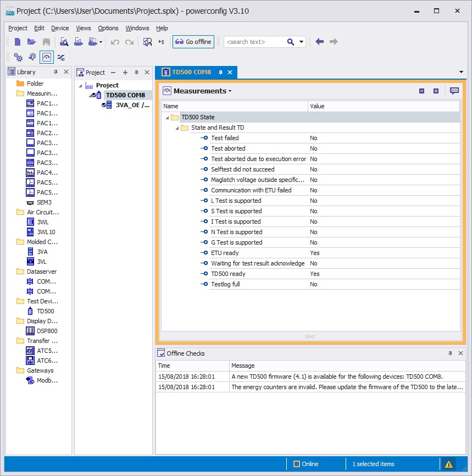
Task: Click the Name column header
Action: click(234, 106)
